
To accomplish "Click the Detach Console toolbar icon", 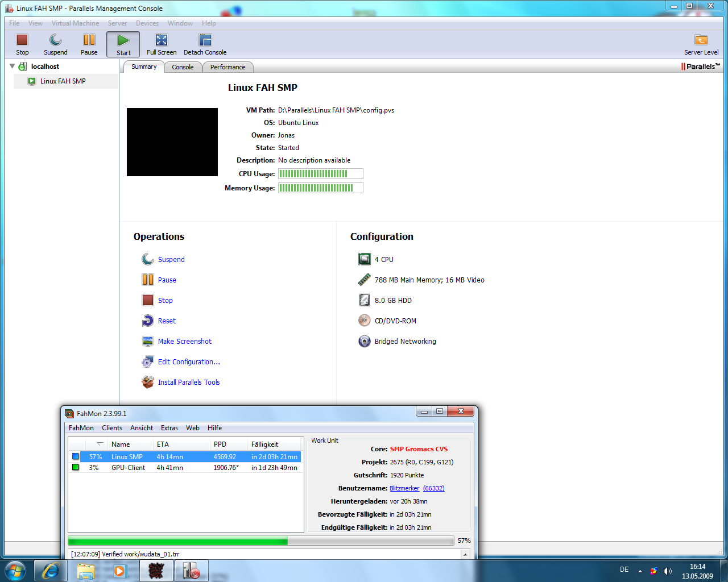I will pos(205,40).
